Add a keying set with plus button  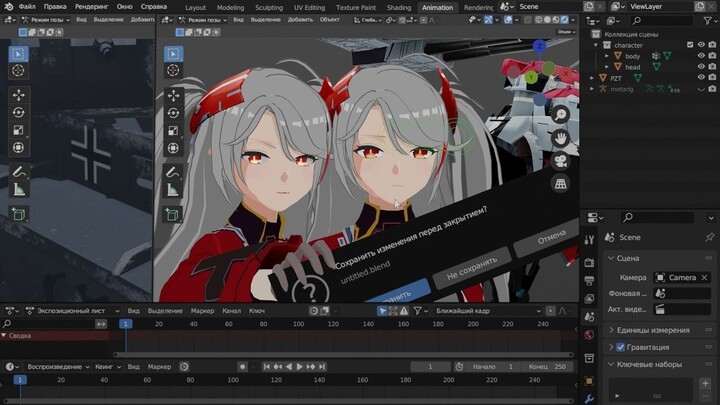click(x=705, y=382)
